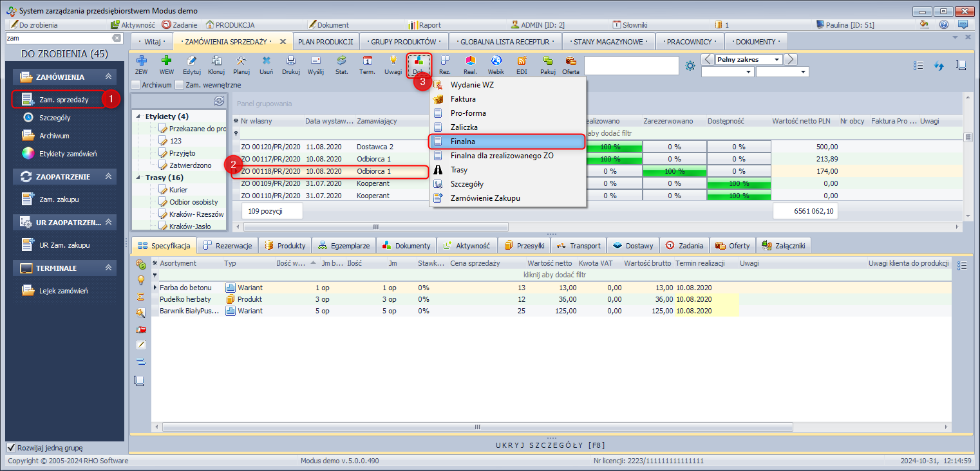Open the Webik toolbar icon
This screenshot has width=980, height=471.
point(496,64)
